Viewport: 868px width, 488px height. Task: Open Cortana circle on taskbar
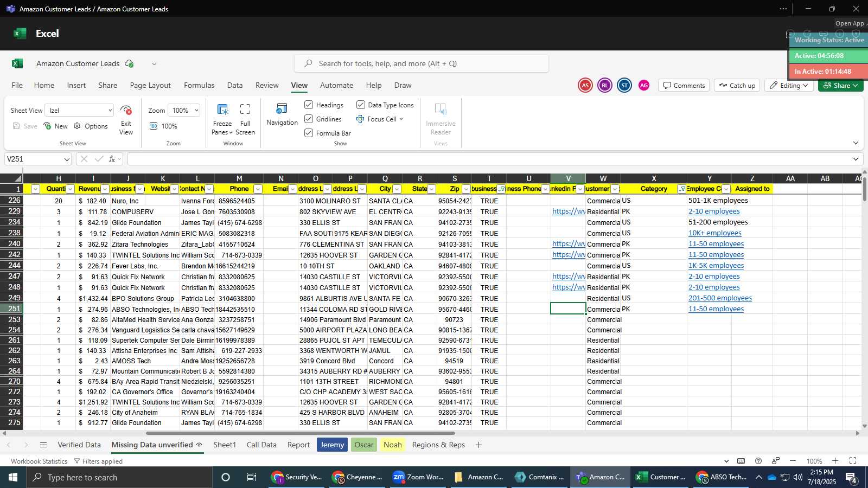(x=226, y=477)
